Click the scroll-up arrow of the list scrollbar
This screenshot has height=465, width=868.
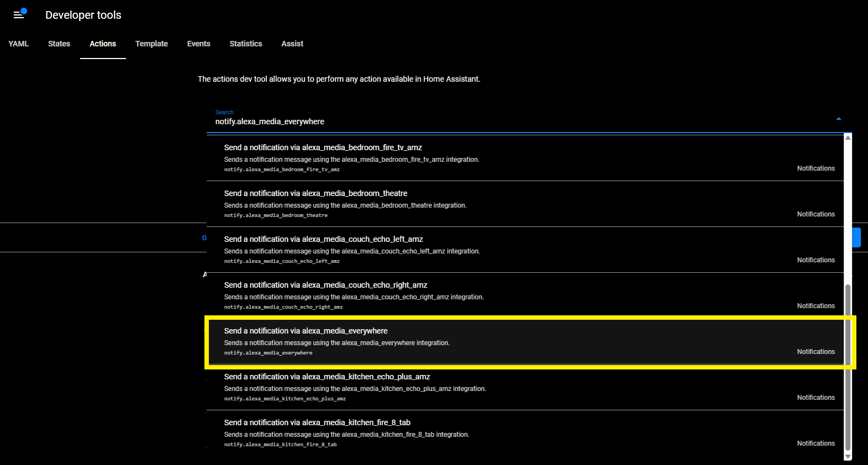[848, 138]
